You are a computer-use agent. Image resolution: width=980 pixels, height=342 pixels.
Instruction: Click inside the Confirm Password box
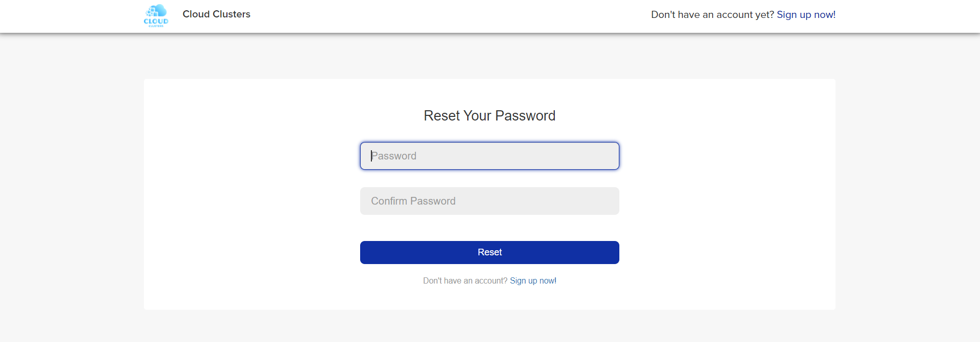click(489, 201)
